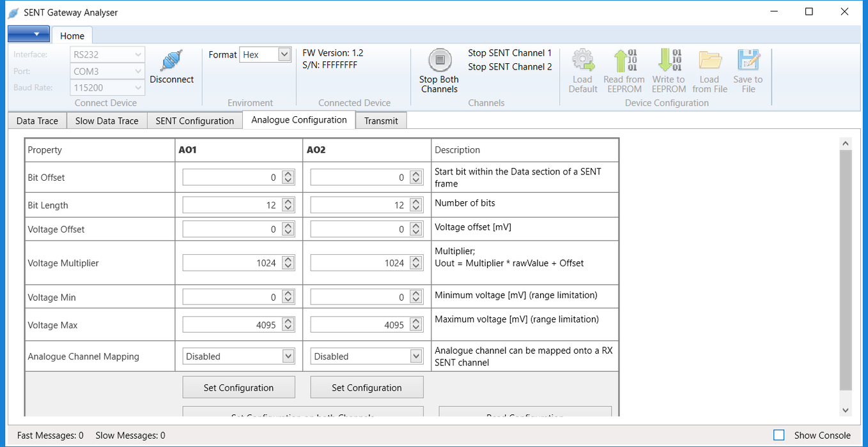Click the Disconnect plug icon
868x447 pixels.
[171, 61]
